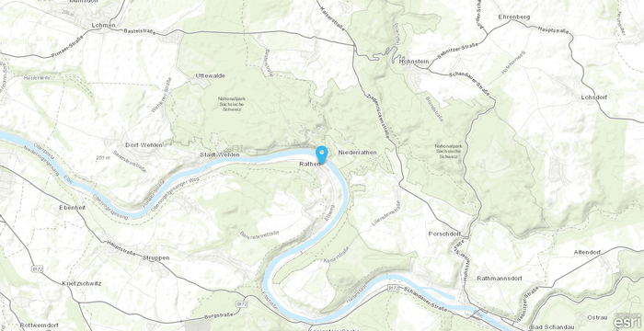Click the B172 road shield beside Burgstraße
This screenshot has width=644, height=331.
[242, 304]
